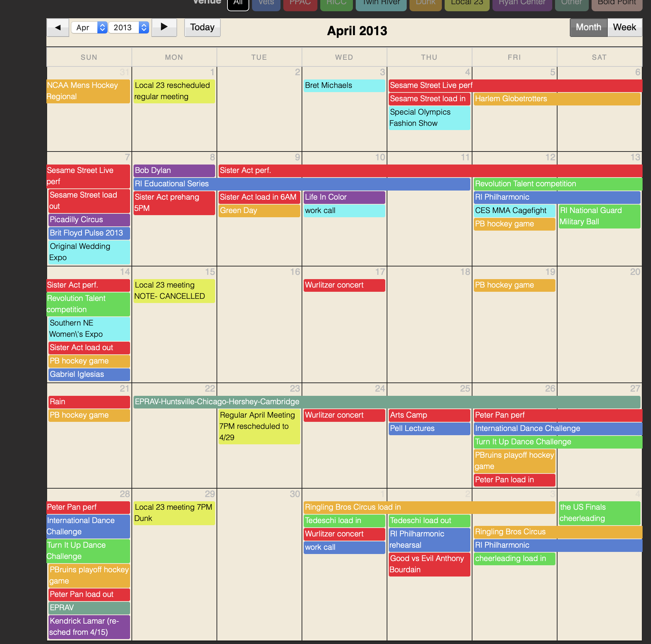Open the Kendrick Lamar rescheduled event
This screenshot has height=644, width=651.
89,626
